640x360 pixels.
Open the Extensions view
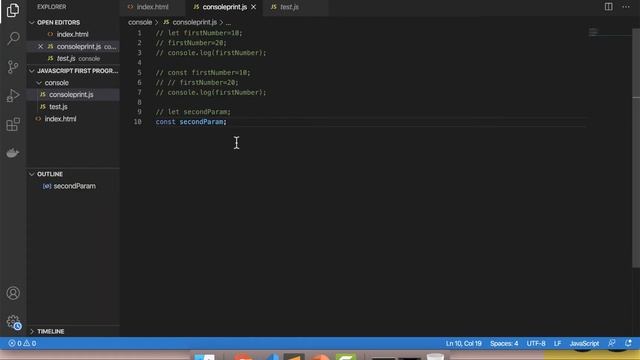coord(13,124)
